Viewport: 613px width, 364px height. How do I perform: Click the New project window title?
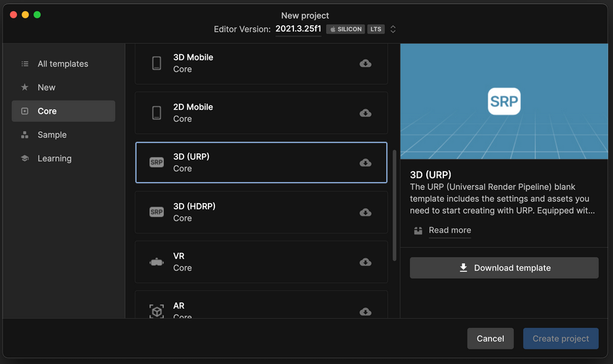305,16
